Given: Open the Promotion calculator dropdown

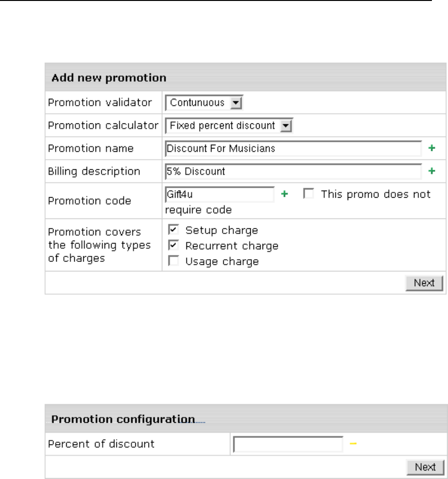Looking at the screenshot, I should [x=285, y=126].
